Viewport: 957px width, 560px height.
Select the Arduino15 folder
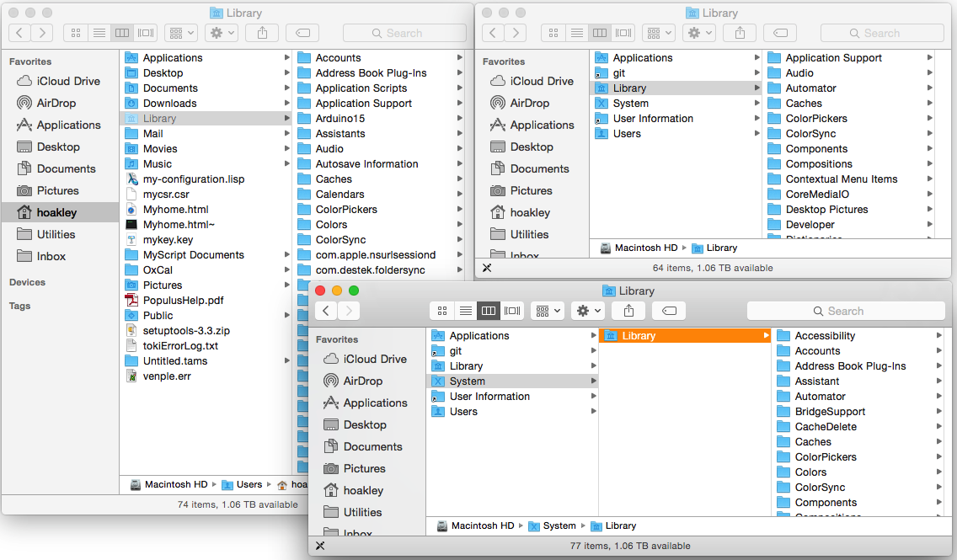[339, 119]
